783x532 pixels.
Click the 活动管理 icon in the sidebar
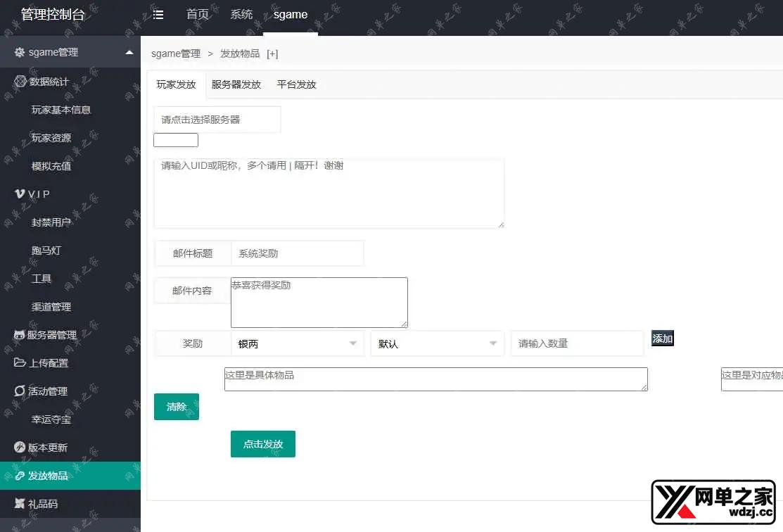pyautogui.click(x=20, y=391)
